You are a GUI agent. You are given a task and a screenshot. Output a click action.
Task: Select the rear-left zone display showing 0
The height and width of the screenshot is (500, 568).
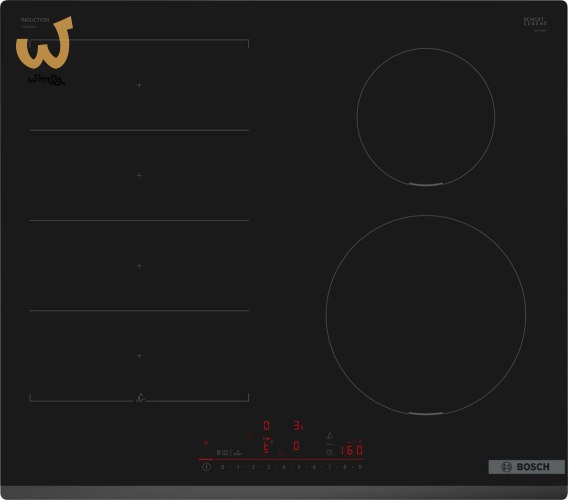pos(267,425)
